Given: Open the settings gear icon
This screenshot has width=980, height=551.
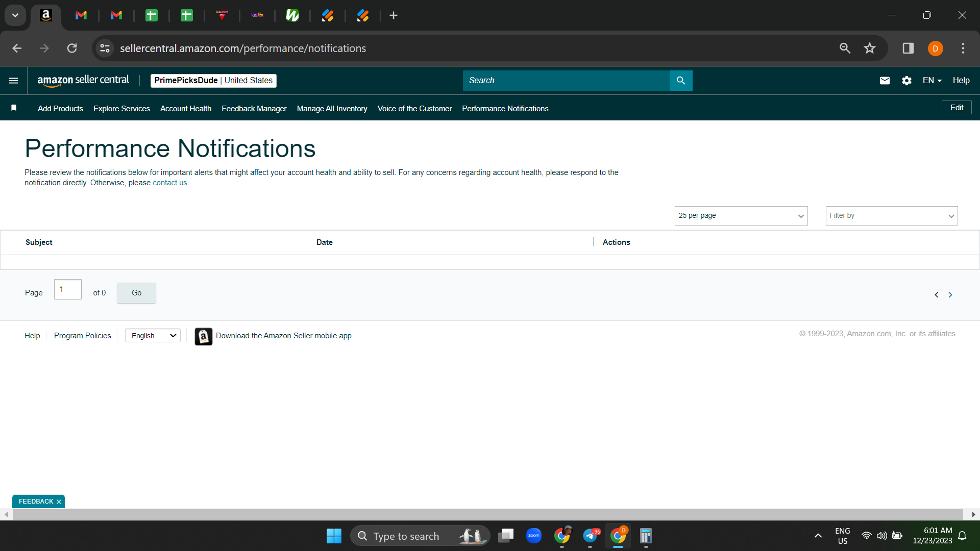Looking at the screenshot, I should coord(906,81).
